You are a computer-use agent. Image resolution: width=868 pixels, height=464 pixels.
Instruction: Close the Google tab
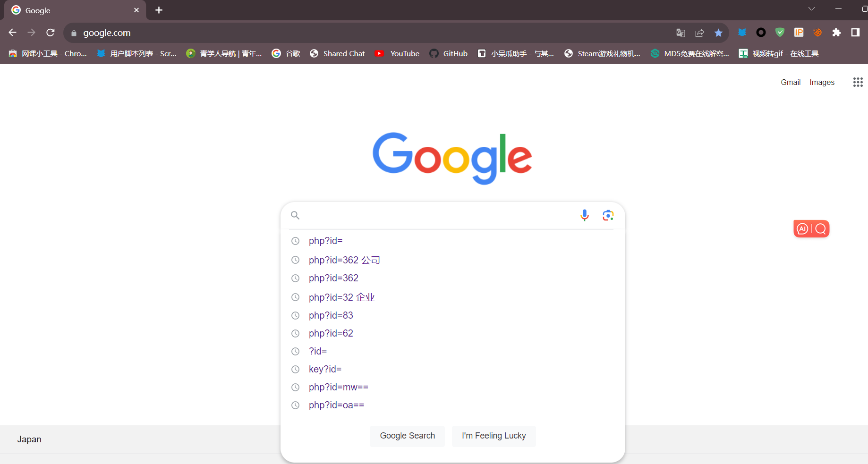pyautogui.click(x=136, y=10)
